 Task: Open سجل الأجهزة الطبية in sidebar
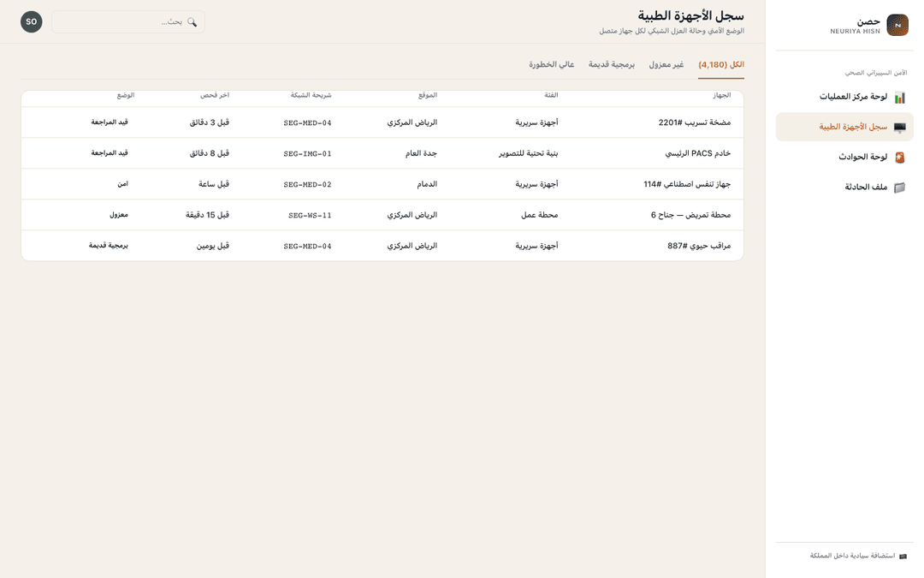click(844, 127)
